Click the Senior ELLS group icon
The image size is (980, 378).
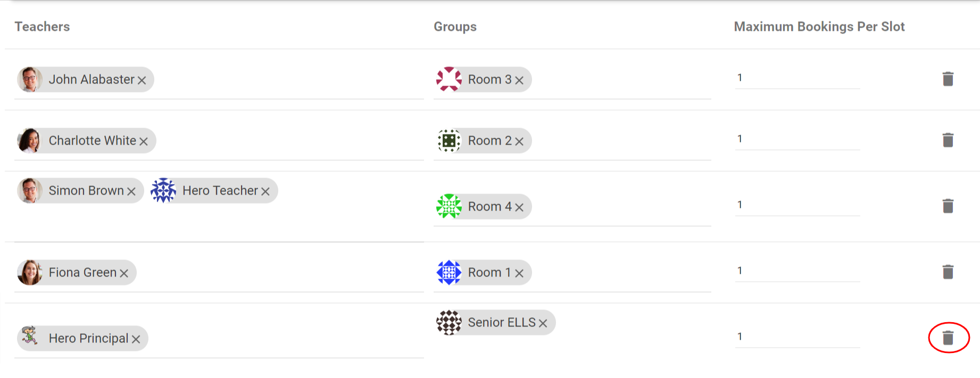point(450,322)
